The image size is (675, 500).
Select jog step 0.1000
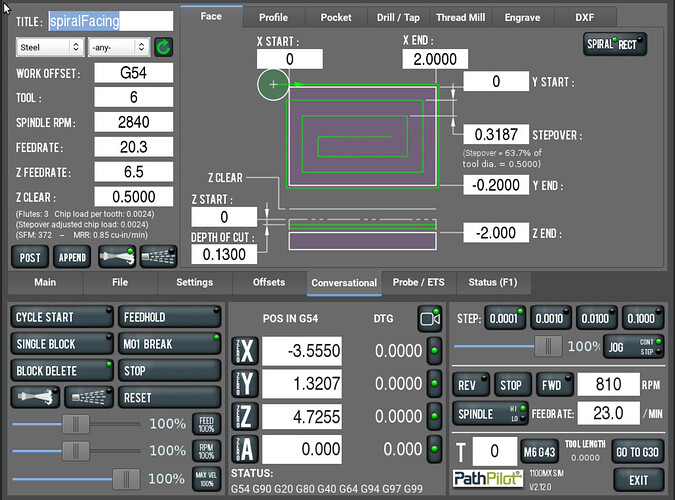(x=643, y=318)
